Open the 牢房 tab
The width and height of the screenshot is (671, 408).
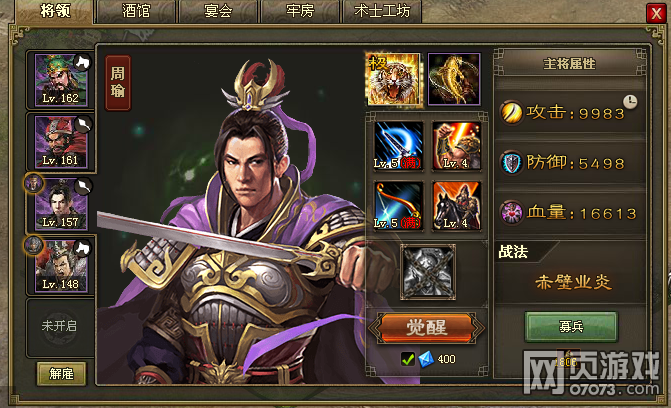coord(300,11)
